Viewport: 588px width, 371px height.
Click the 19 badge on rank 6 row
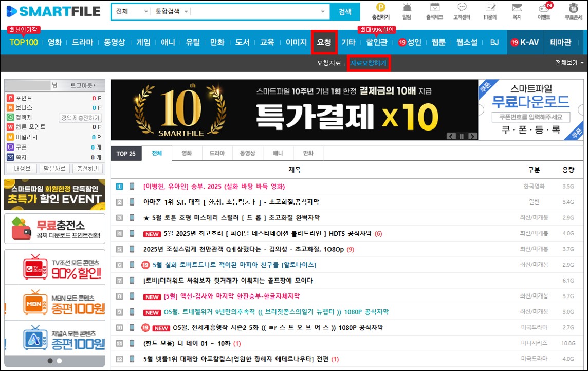145,265
